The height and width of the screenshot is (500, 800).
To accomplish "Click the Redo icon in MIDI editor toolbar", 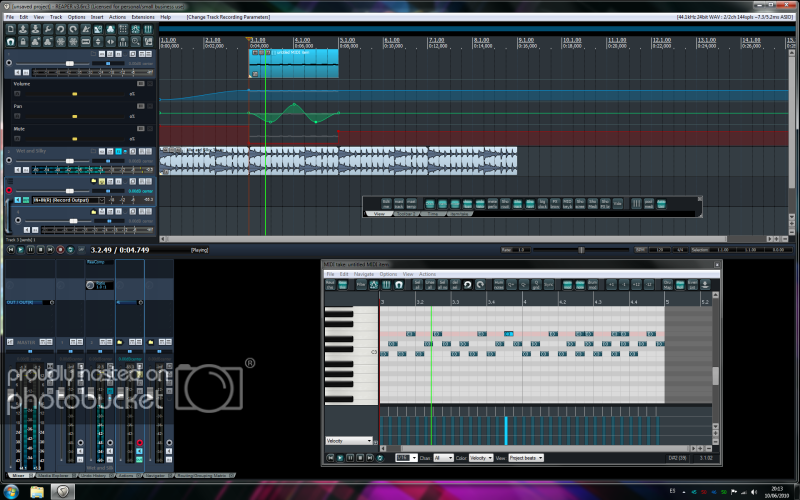I will click(x=480, y=285).
